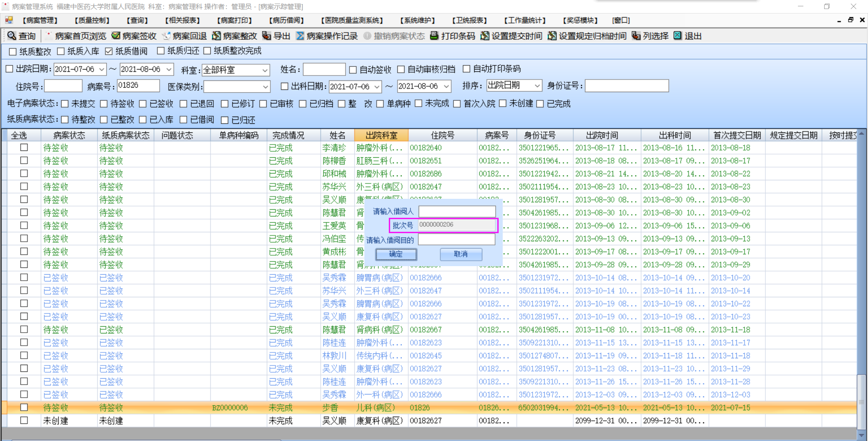Click the 病案回退 toolbar icon
Viewport: 868px width, 441px height.
click(x=166, y=36)
